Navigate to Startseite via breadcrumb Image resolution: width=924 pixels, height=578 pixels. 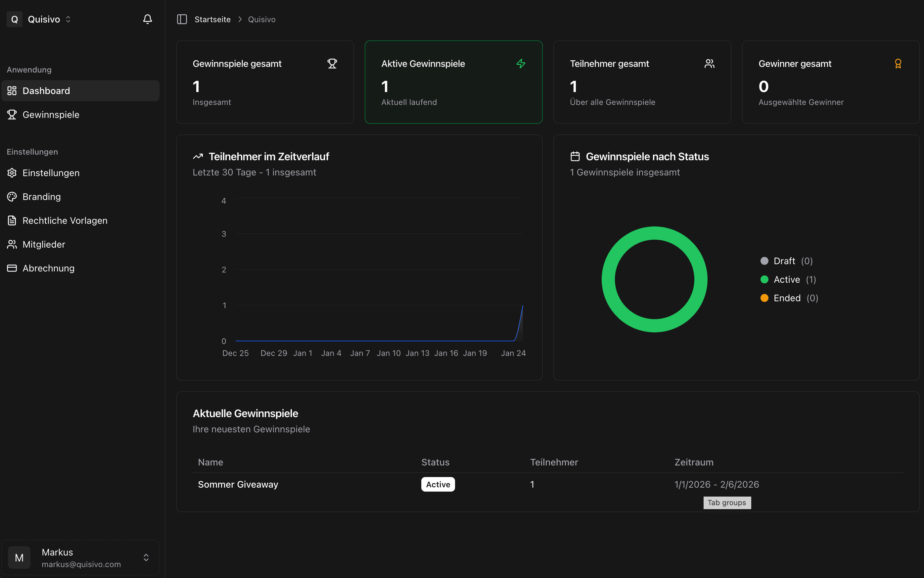(x=212, y=19)
